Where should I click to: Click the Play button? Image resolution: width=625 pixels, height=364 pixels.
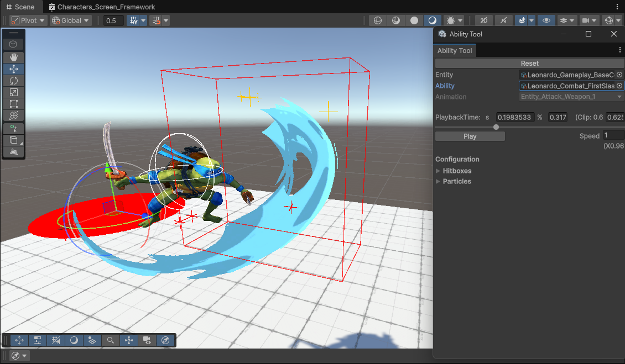pyautogui.click(x=470, y=136)
